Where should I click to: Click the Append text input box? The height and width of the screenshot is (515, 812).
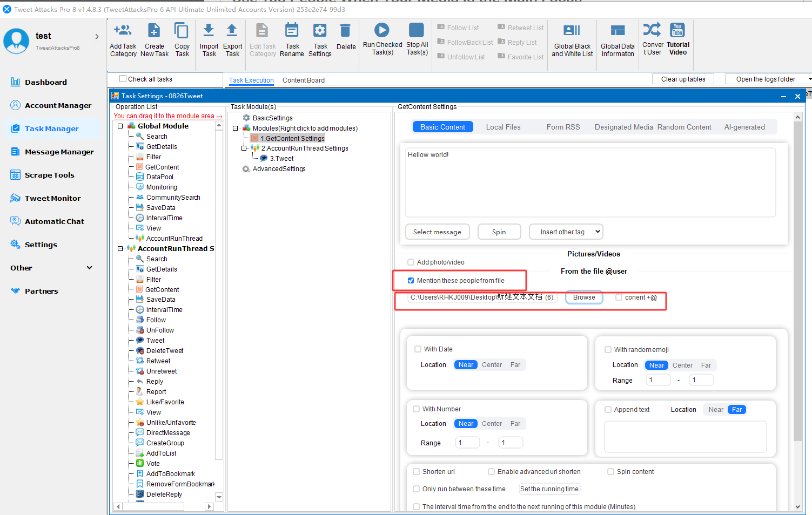click(x=685, y=437)
